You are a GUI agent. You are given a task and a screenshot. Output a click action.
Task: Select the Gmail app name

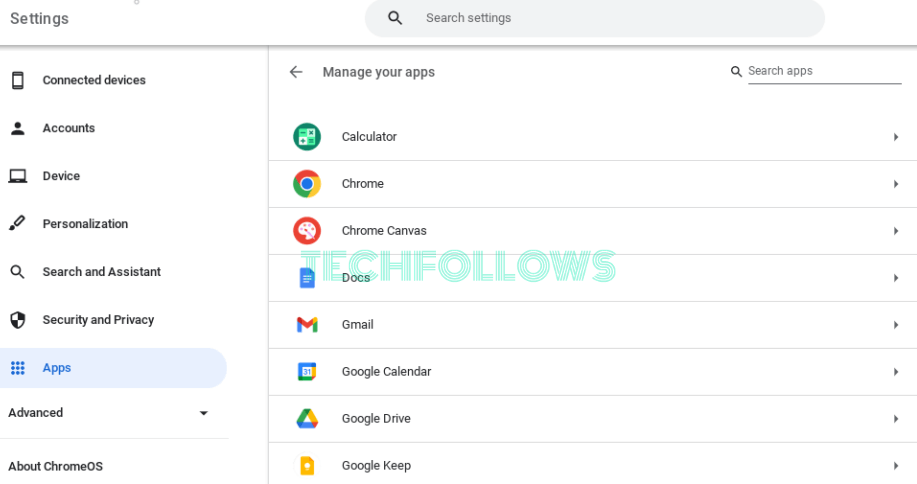click(x=357, y=324)
